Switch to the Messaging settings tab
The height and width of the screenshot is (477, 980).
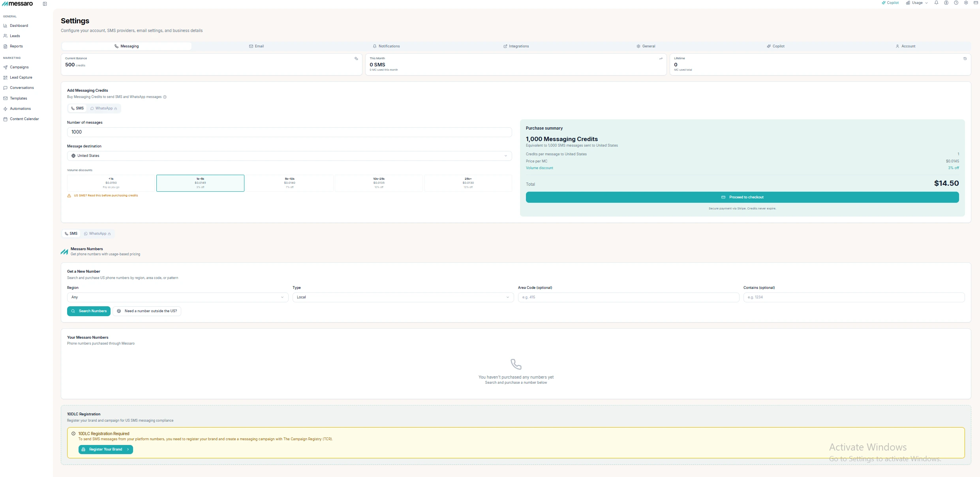click(126, 46)
